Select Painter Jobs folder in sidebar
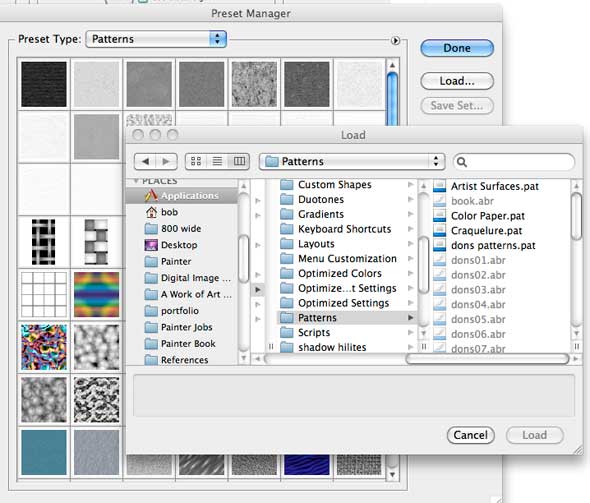Image resolution: width=590 pixels, height=503 pixels. click(x=182, y=327)
